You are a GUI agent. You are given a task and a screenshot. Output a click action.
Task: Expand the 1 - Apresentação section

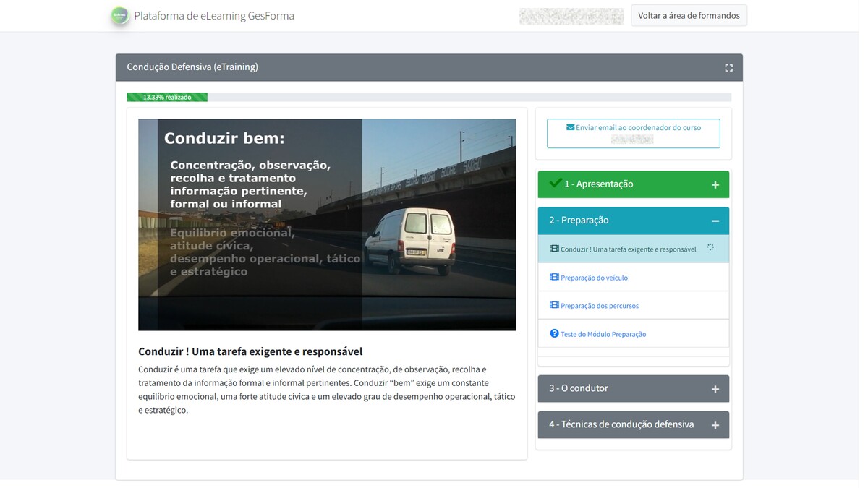point(715,185)
